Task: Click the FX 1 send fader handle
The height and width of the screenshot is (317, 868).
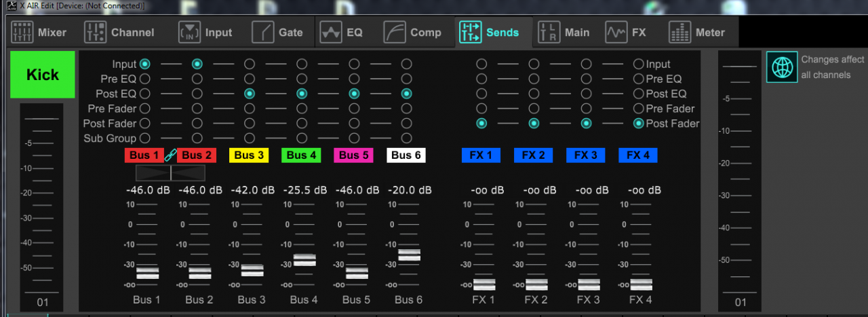Action: pos(484,284)
